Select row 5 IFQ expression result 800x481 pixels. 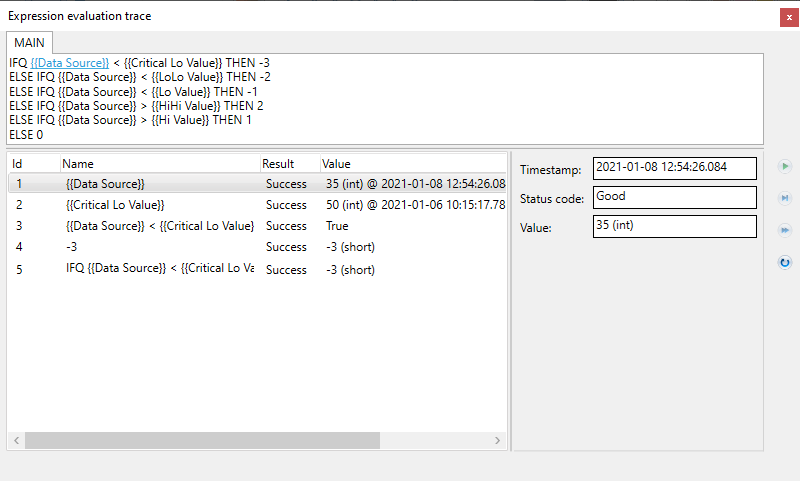pos(160,269)
